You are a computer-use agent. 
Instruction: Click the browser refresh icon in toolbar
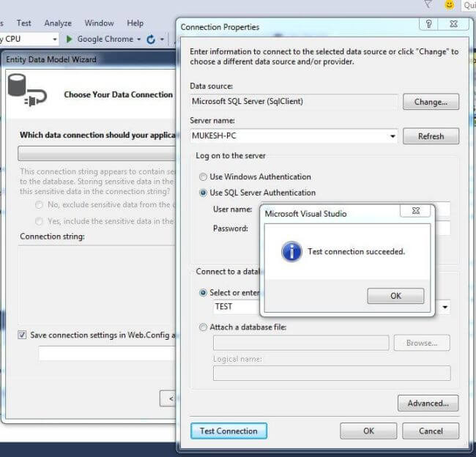[151, 39]
